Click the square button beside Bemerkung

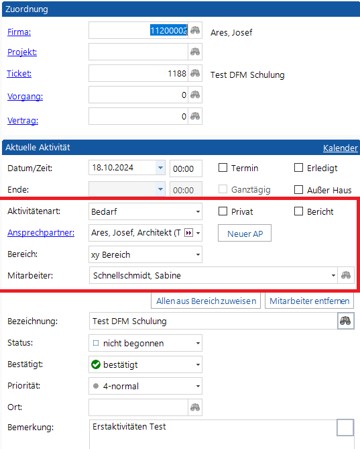345,428
